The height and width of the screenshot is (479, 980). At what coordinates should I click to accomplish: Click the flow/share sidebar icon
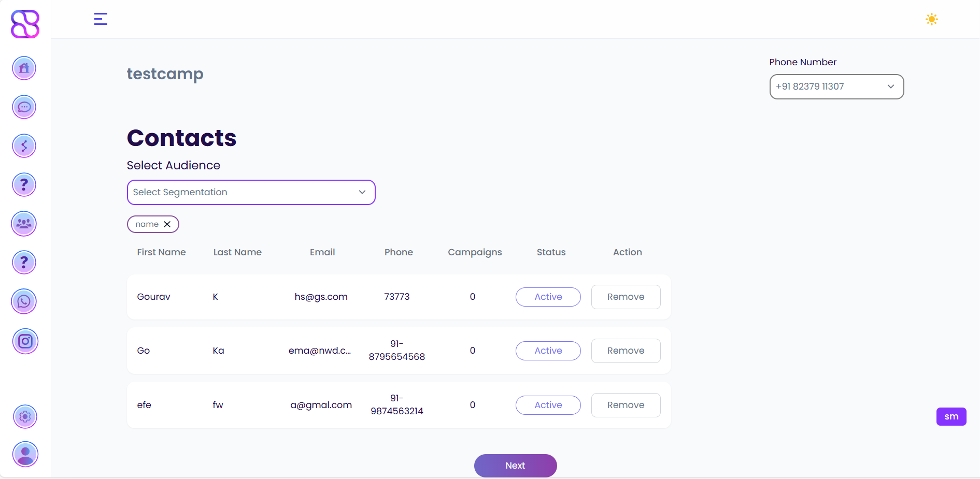click(x=24, y=146)
